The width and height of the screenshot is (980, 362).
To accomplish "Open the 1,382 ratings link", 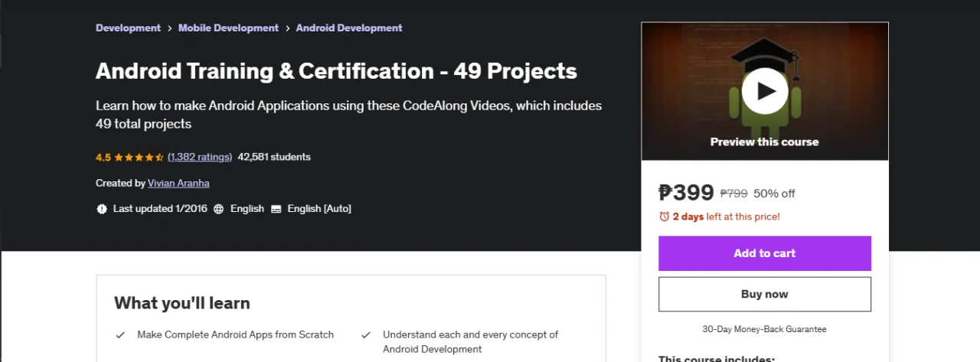I will coord(200,157).
